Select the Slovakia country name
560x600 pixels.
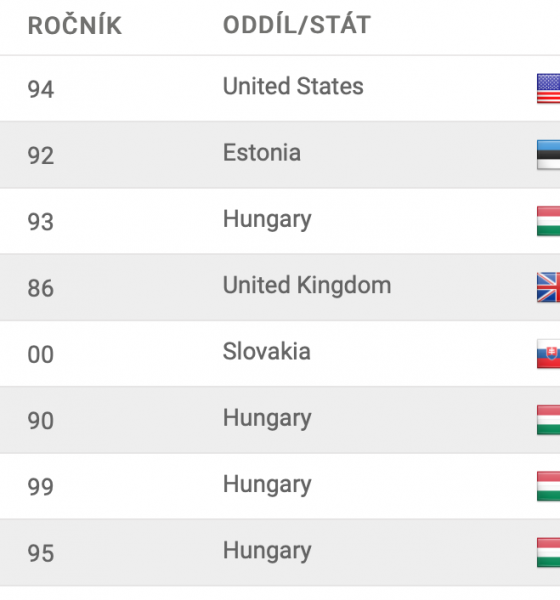pyautogui.click(x=266, y=351)
